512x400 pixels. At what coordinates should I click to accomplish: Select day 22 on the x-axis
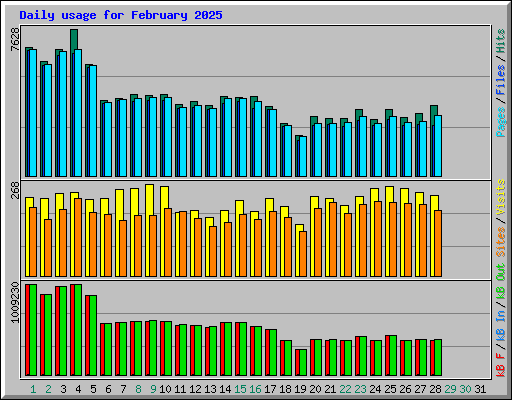click(345, 389)
